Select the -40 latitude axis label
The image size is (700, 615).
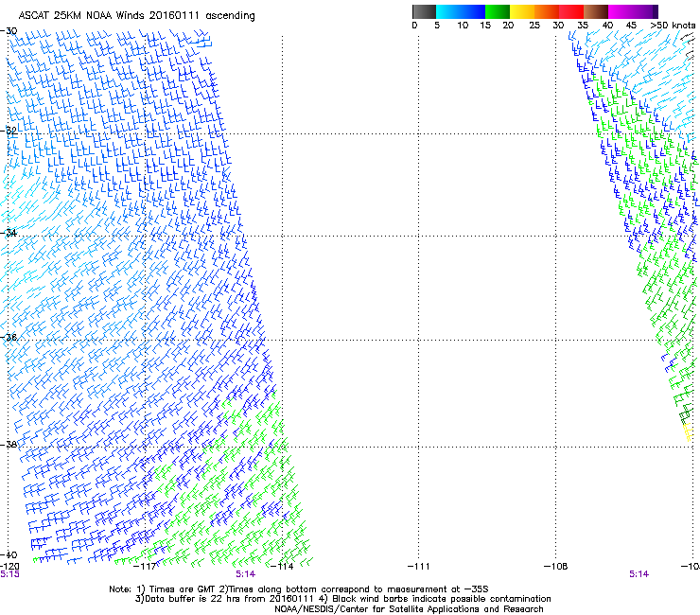point(9,554)
